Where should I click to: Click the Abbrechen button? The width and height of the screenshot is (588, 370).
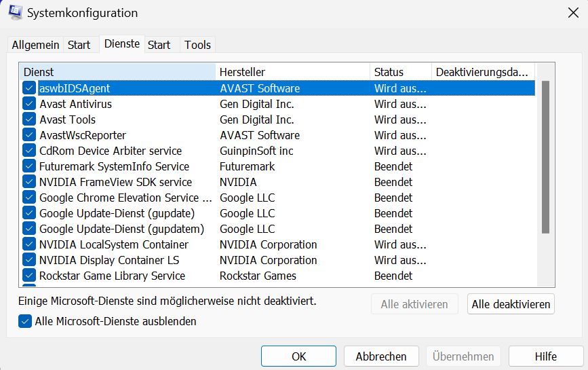tap(381, 356)
